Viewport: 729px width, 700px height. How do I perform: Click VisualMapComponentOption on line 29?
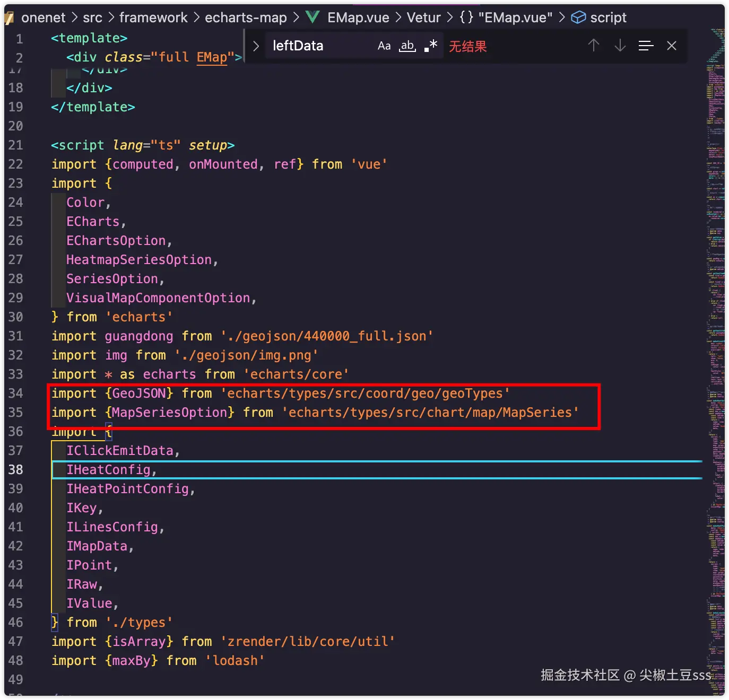[x=158, y=297]
